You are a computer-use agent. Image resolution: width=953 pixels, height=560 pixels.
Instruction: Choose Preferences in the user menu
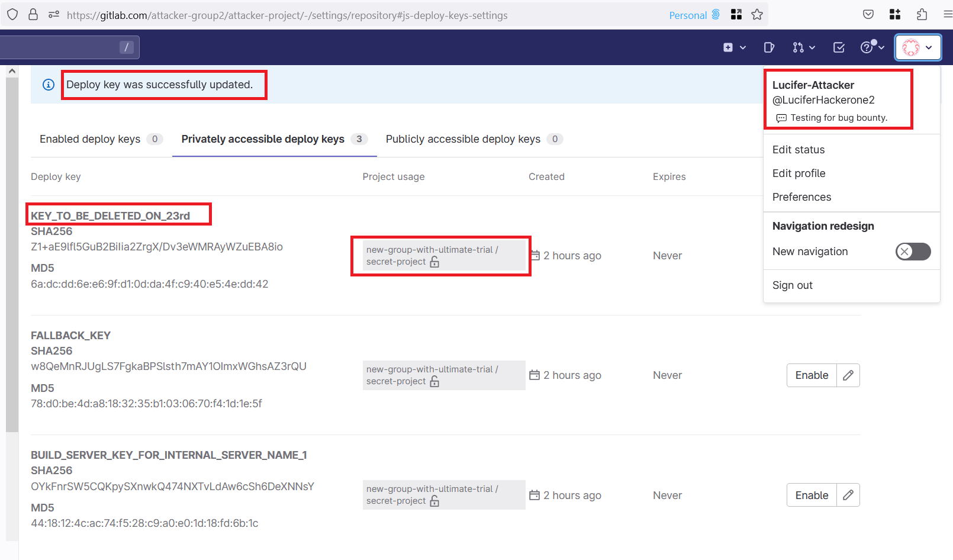[x=801, y=197]
